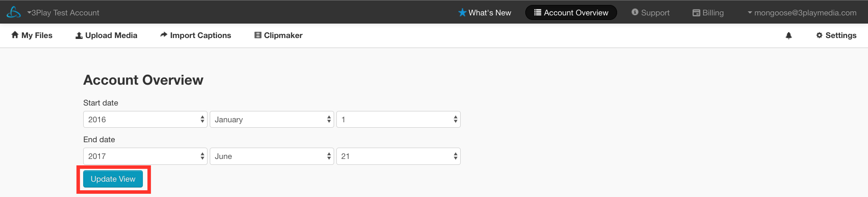Screen dimensions: 868x197
Task: Open the end date year dropdown showing 2017
Action: 145,156
